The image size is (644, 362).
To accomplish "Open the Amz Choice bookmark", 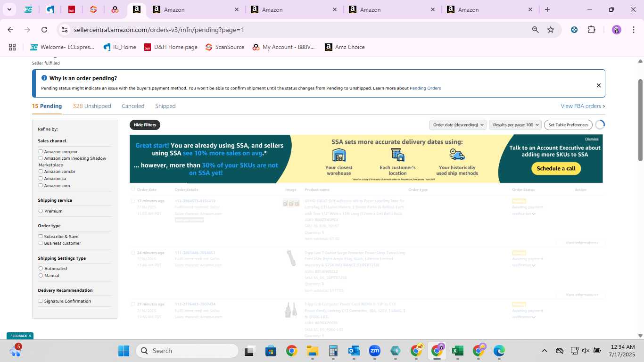I will pos(345,47).
